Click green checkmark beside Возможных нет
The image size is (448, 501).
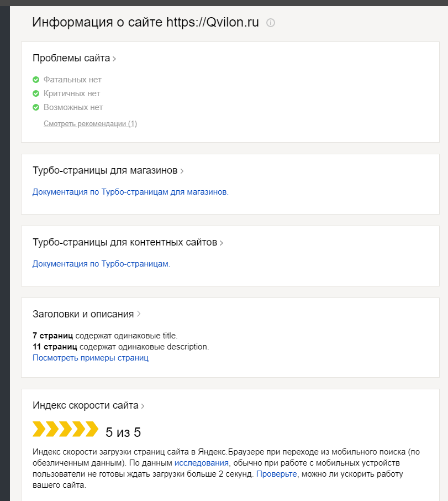tap(36, 107)
